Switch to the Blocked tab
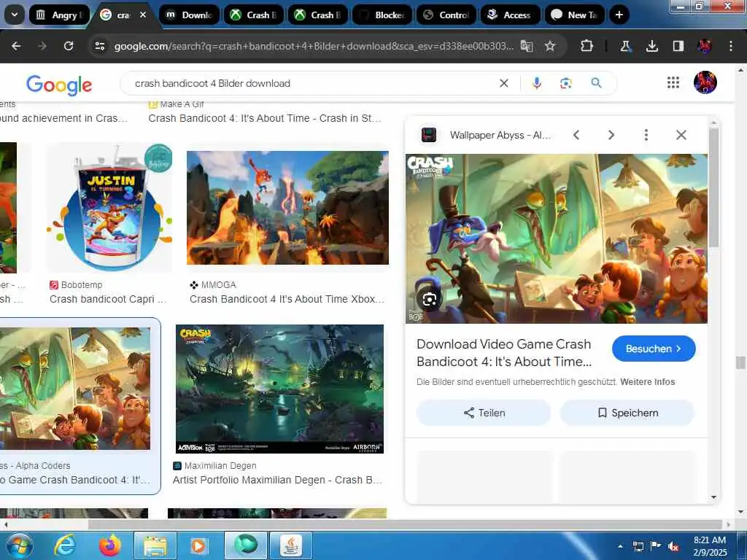The width and height of the screenshot is (747, 560). pyautogui.click(x=382, y=15)
